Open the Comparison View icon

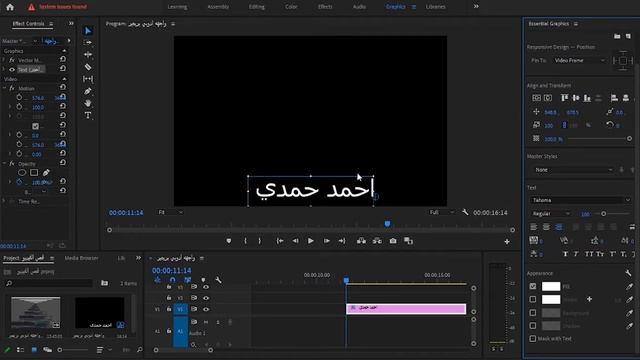coord(409,241)
